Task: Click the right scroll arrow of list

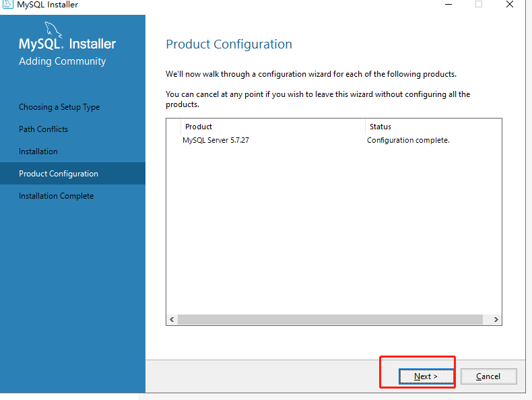Action: (x=496, y=320)
